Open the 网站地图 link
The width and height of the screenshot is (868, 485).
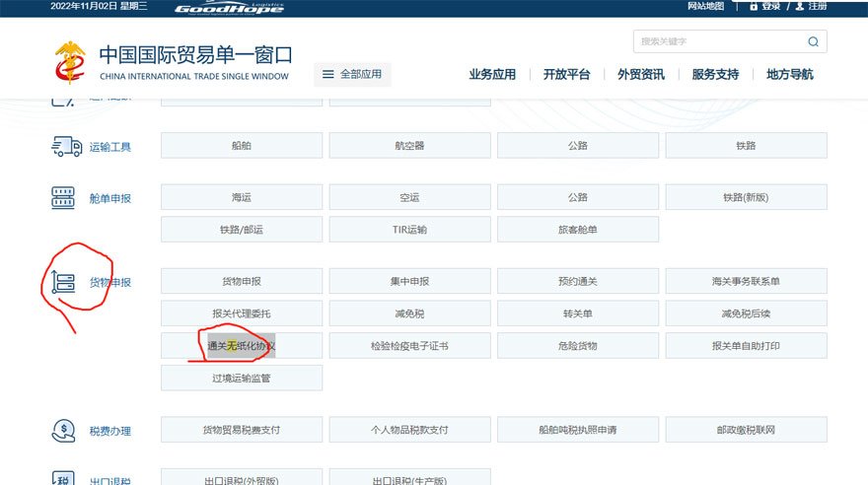point(706,6)
